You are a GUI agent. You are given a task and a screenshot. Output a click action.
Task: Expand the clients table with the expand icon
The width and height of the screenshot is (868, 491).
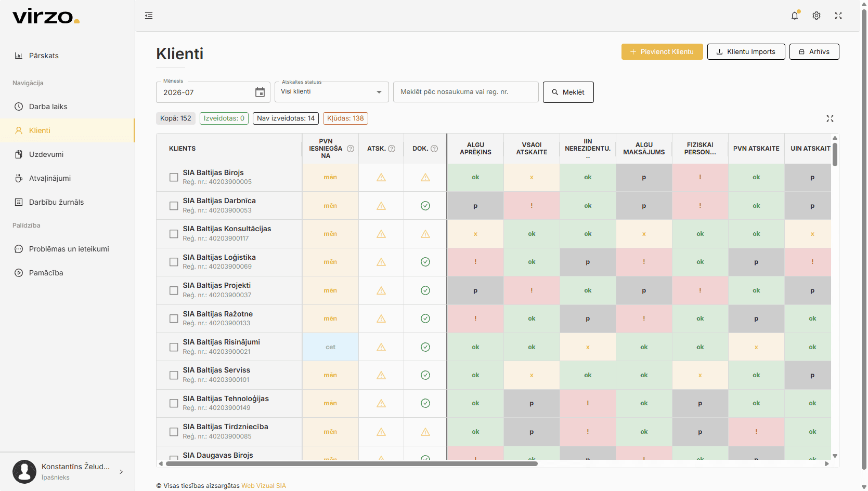[830, 118]
